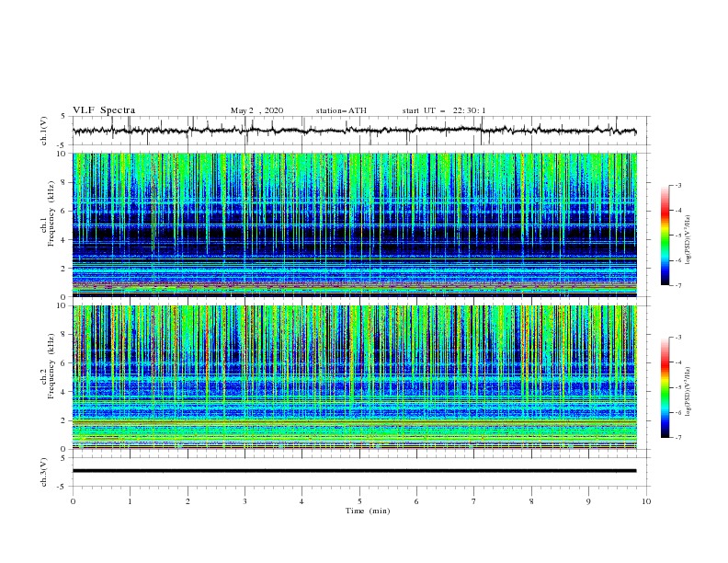Click the "-3" label on the ch.1 color bar
The width and height of the screenshot is (728, 563).
point(677,185)
